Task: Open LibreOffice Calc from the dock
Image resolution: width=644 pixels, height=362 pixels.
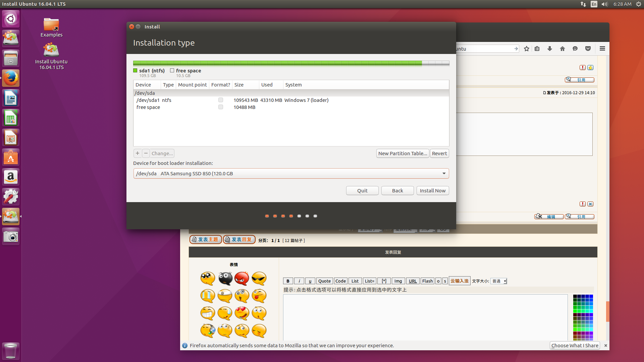Action: (x=11, y=118)
